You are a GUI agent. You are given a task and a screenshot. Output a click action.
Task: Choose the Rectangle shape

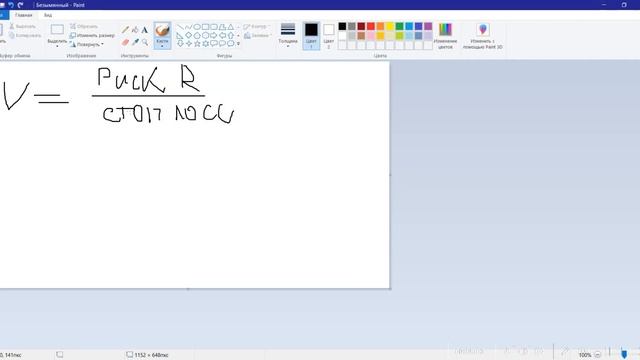[x=205, y=27]
